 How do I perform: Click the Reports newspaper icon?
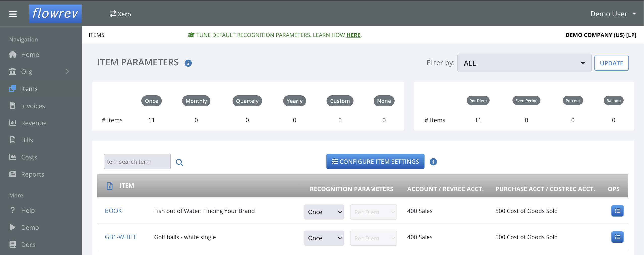tap(13, 174)
